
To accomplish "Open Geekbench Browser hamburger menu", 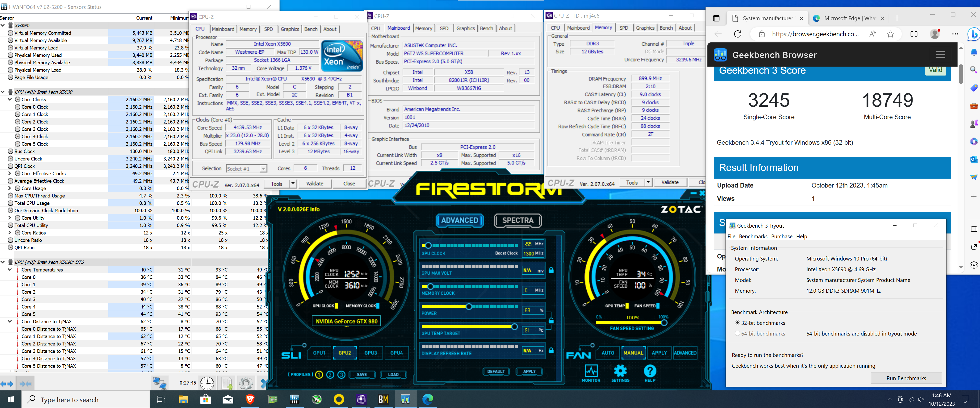I will pyautogui.click(x=940, y=55).
